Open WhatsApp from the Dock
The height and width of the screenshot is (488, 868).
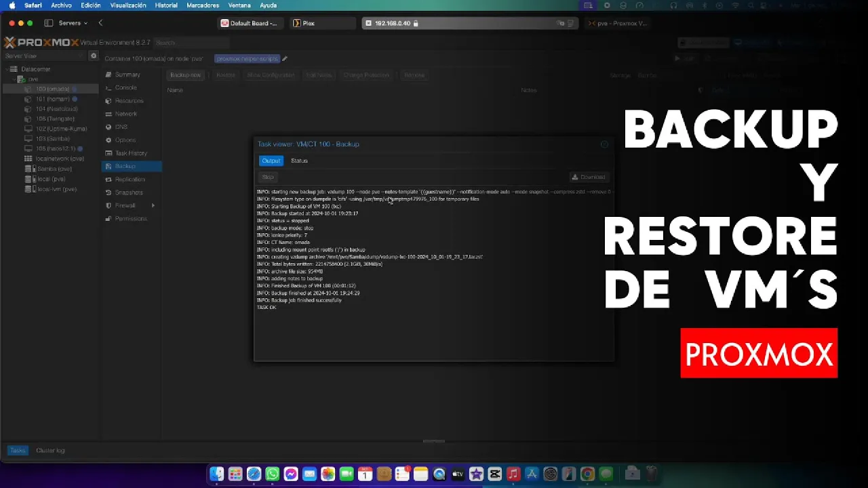click(x=273, y=474)
